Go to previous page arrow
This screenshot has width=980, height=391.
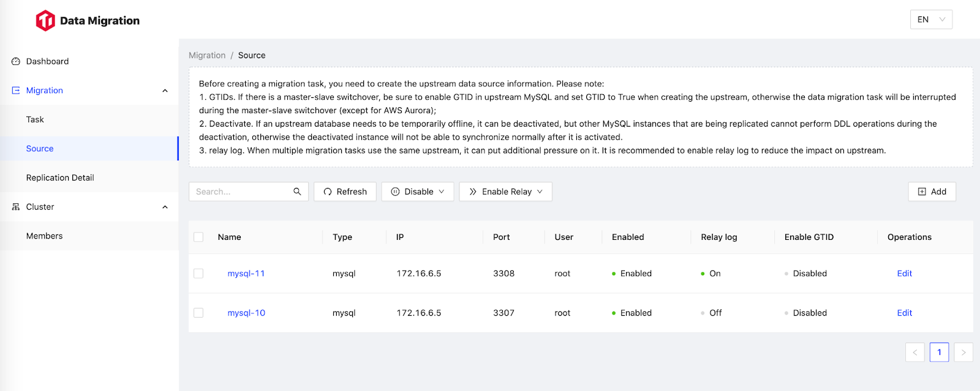915,352
